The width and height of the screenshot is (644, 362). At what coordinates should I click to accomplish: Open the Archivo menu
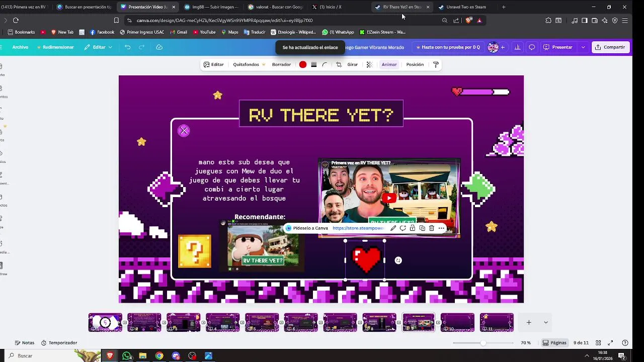[20, 47]
